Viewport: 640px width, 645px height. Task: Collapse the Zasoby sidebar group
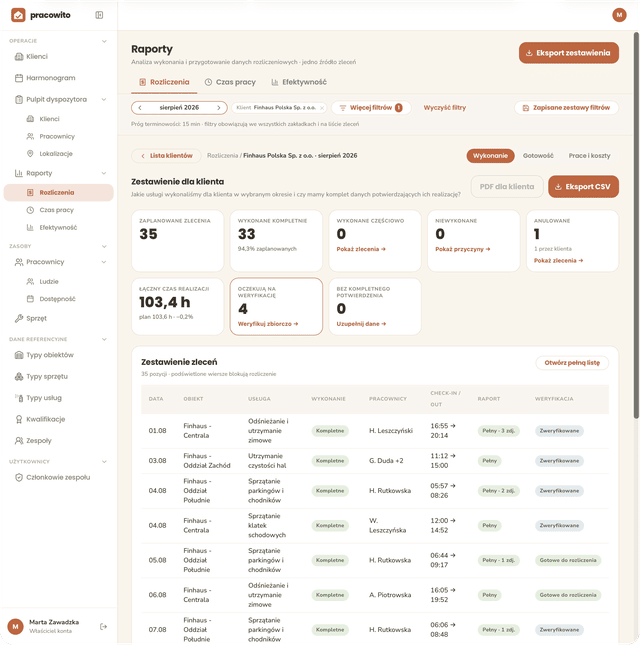pyautogui.click(x=104, y=246)
